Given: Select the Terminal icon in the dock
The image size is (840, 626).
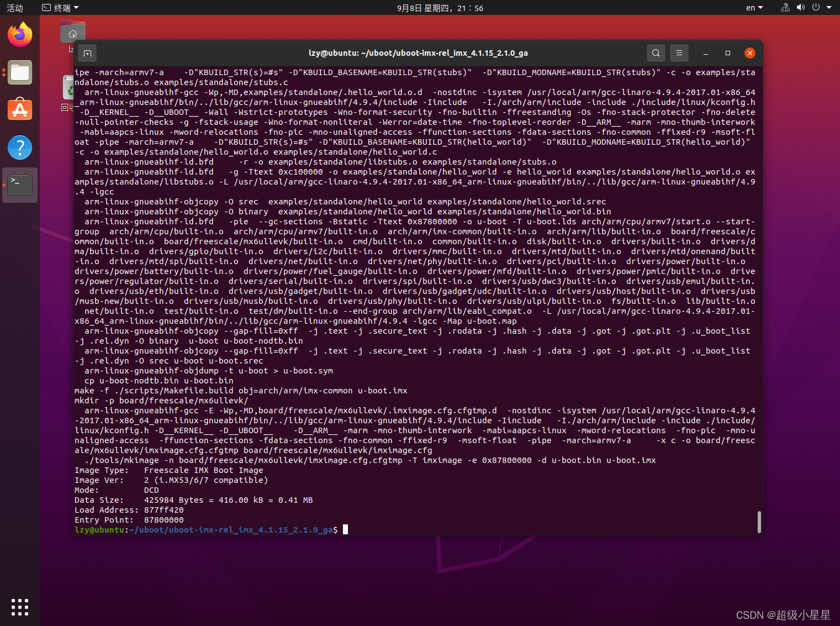Looking at the screenshot, I should click(x=20, y=185).
